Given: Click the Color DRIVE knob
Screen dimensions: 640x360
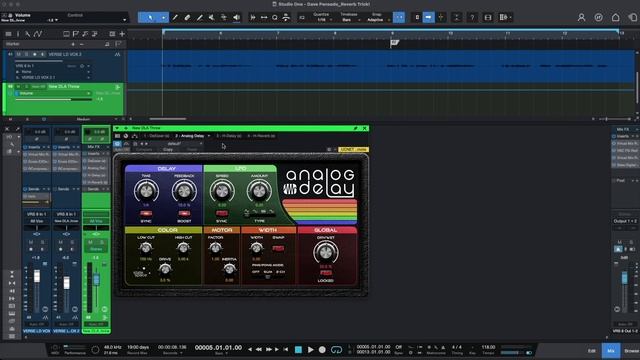Looking at the screenshot, I should [164, 269].
